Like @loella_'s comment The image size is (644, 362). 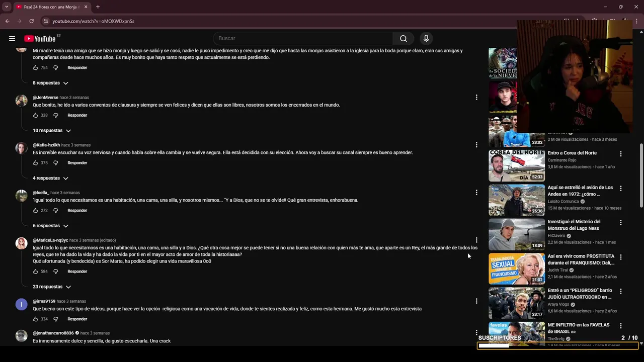pos(35,211)
